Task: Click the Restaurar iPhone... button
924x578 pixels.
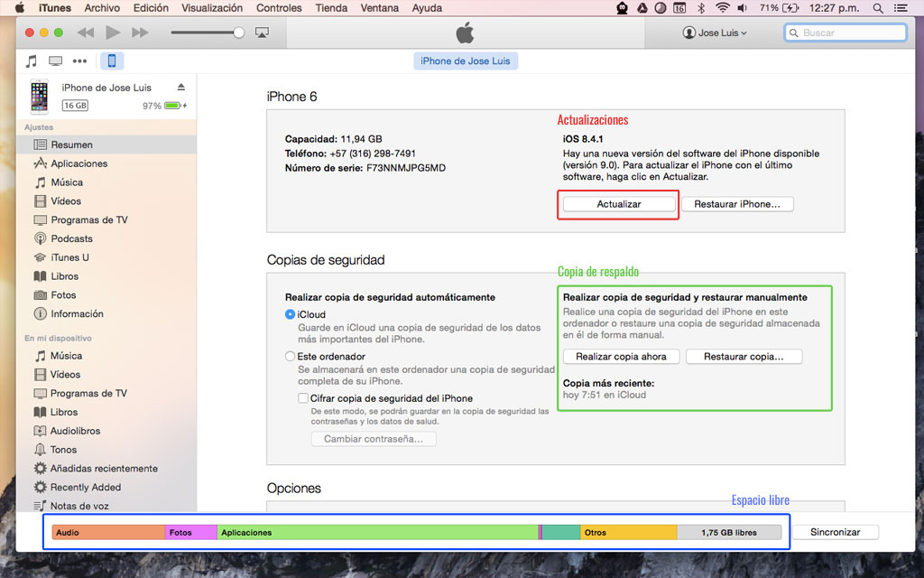Action: (737, 204)
